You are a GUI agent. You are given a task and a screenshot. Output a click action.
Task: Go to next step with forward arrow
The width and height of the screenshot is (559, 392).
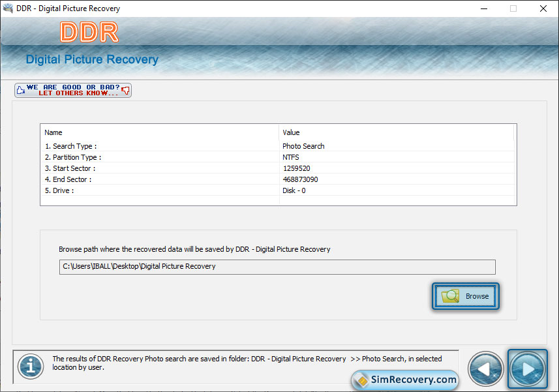point(528,369)
